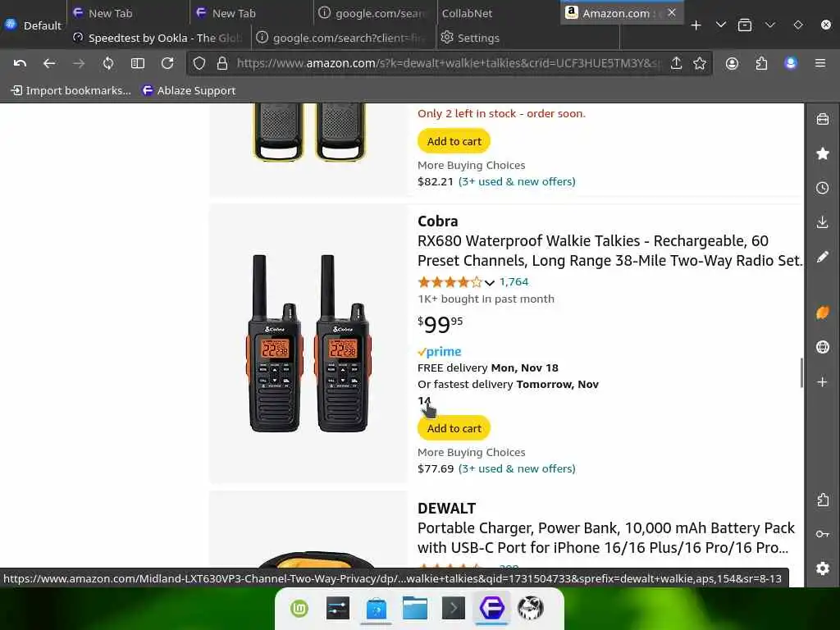Switch to CollabNet tab
Screen dimensions: 840x630
(x=497, y=13)
